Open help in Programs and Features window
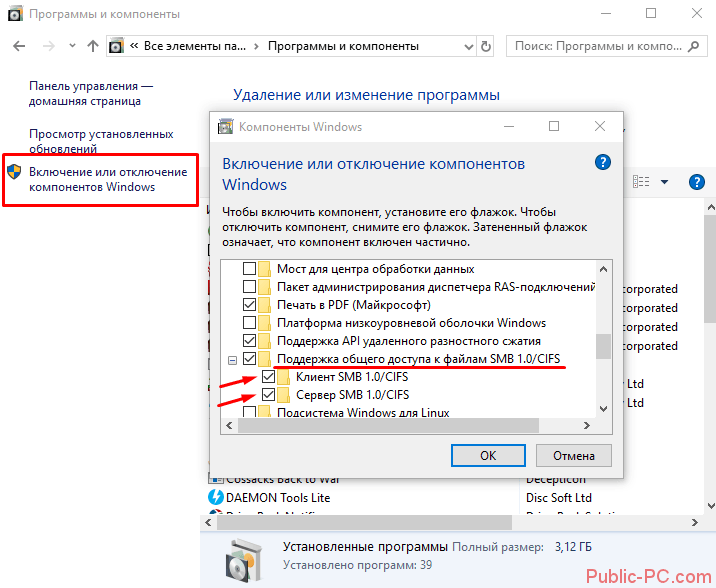 click(696, 182)
